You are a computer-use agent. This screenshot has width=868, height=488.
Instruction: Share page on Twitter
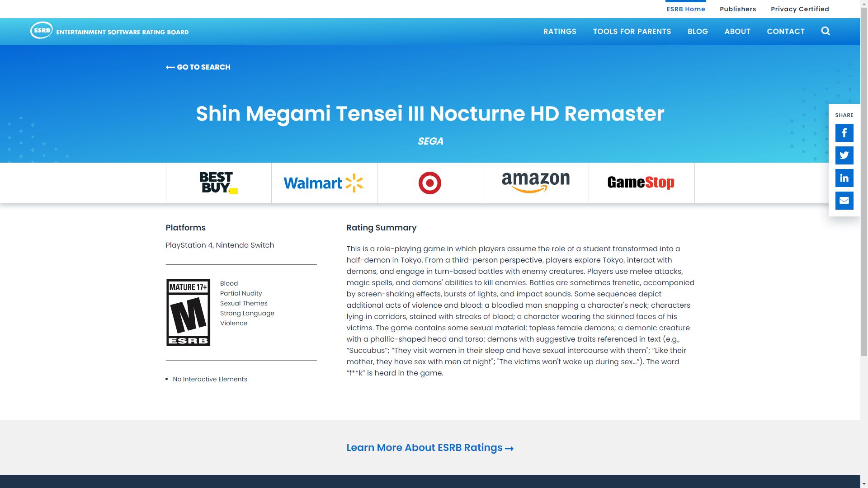coord(844,155)
